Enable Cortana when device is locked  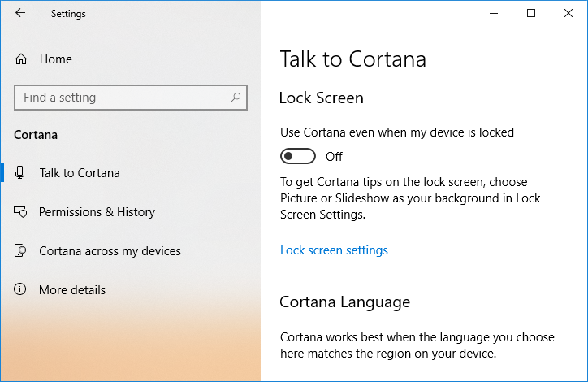[x=297, y=156]
